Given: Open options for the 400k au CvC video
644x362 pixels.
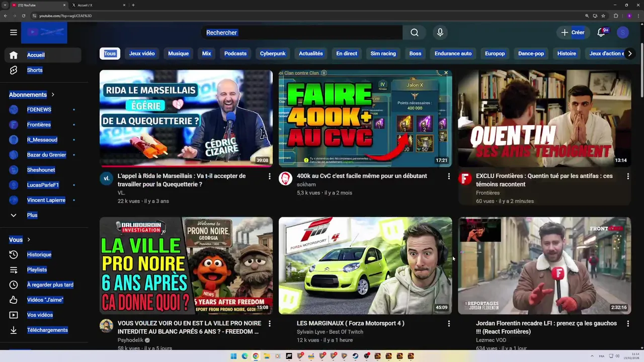Looking at the screenshot, I should (449, 176).
